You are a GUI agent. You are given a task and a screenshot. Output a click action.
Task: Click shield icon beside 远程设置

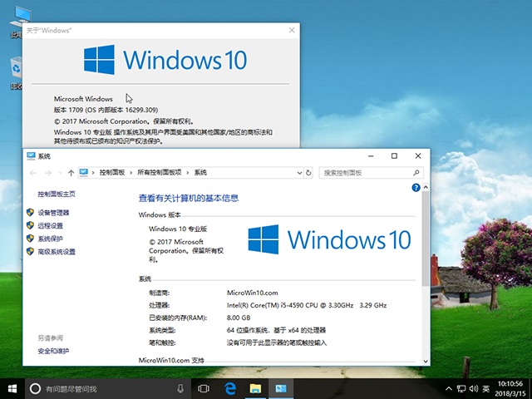[30, 225]
